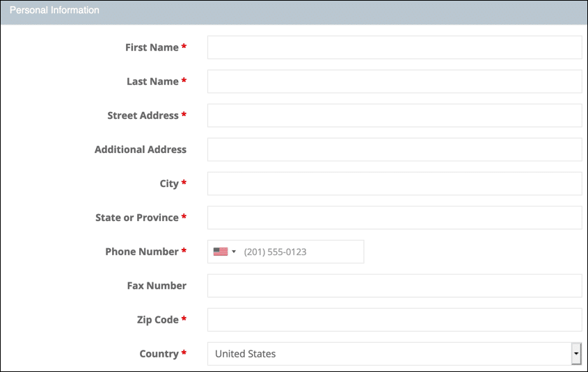This screenshot has width=588, height=372.
Task: Focus the City input field
Action: coord(394,184)
